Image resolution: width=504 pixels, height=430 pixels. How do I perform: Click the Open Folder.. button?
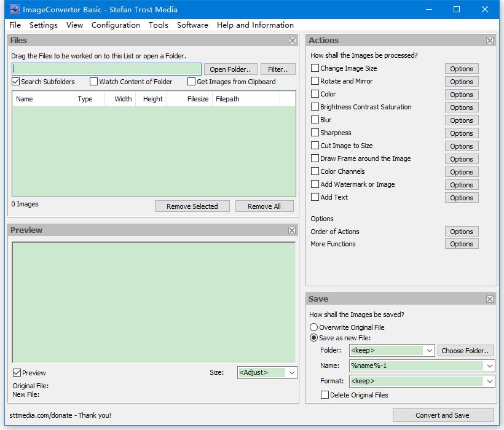(x=230, y=69)
